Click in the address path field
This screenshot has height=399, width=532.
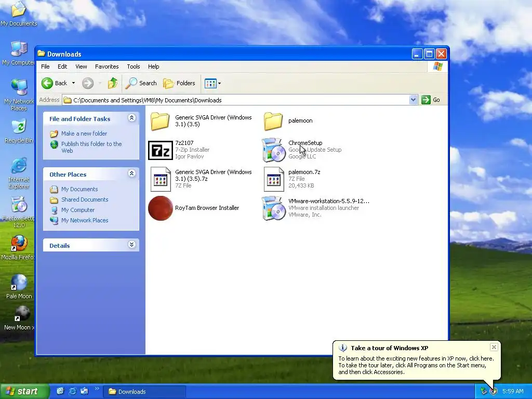236,100
